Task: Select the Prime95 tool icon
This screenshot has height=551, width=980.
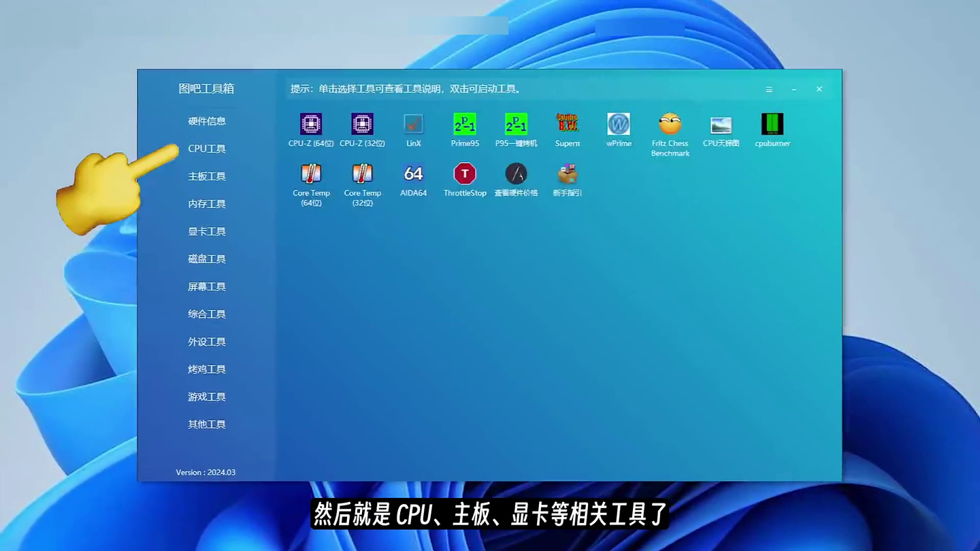Action: coord(465,124)
